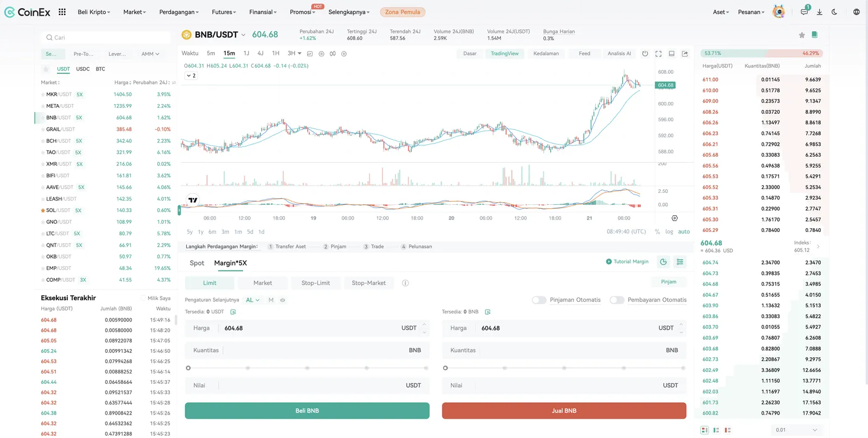Open the user avatar profile
Viewport: 868px width, 438px height.
(x=778, y=12)
